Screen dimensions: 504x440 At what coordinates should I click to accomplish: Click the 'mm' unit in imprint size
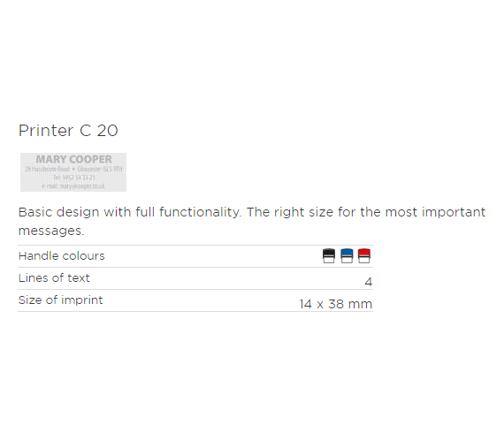click(361, 304)
